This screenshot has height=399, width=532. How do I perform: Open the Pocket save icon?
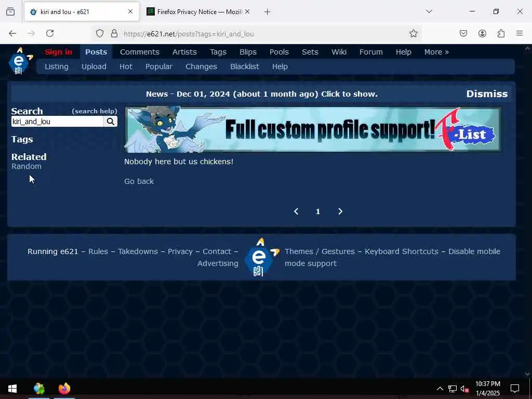tap(463, 33)
